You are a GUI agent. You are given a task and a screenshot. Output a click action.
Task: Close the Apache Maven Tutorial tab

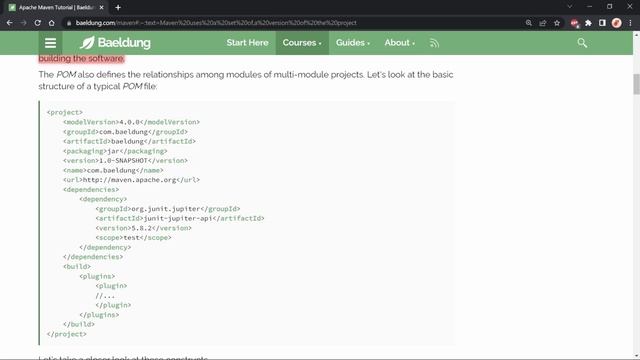click(x=101, y=7)
